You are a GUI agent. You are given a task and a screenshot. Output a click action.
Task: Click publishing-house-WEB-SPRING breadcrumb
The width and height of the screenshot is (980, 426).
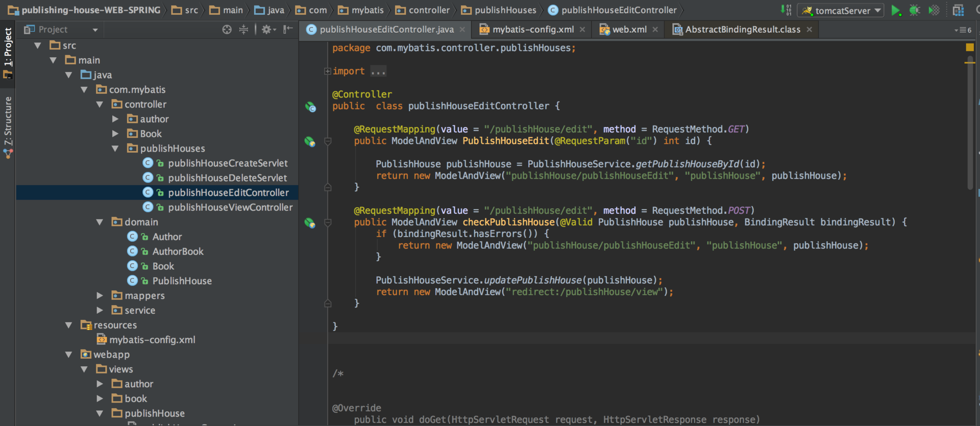tap(84, 10)
